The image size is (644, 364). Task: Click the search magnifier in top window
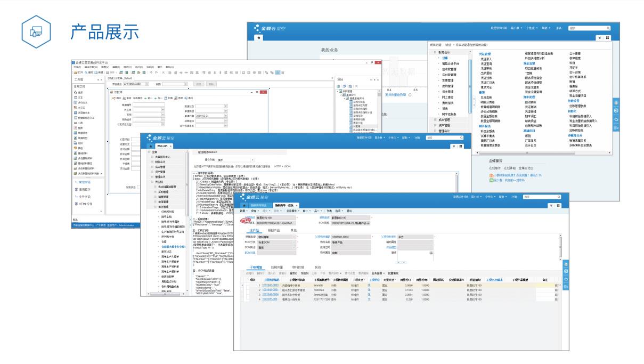[x=607, y=28]
